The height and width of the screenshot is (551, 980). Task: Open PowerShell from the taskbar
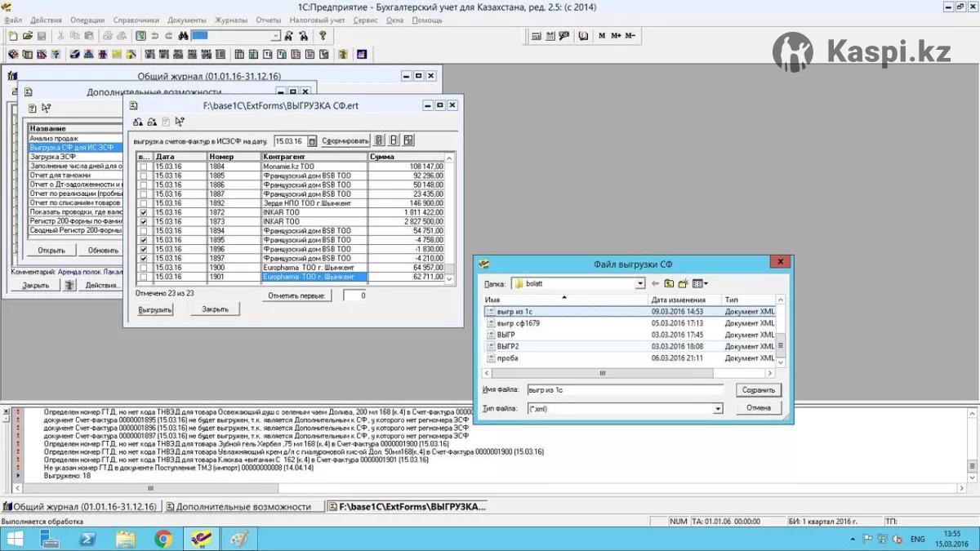[x=88, y=539]
